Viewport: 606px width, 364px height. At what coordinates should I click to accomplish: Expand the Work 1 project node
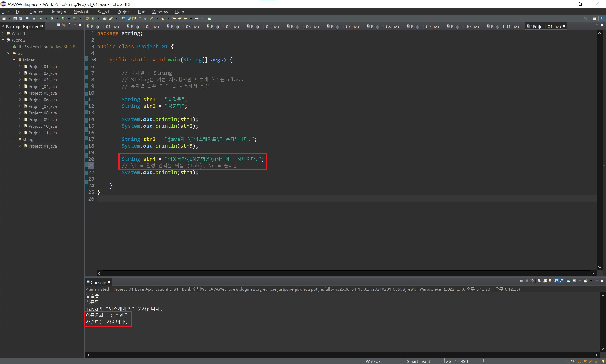(x=3, y=33)
